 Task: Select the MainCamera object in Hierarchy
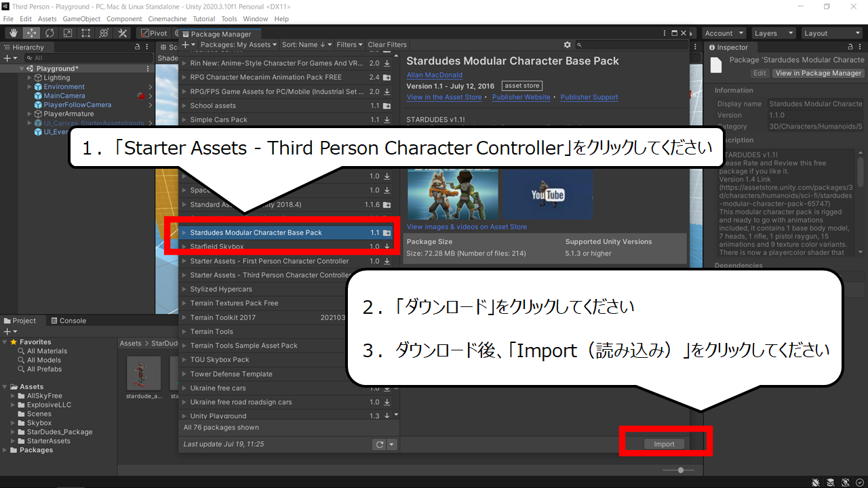[64, 96]
